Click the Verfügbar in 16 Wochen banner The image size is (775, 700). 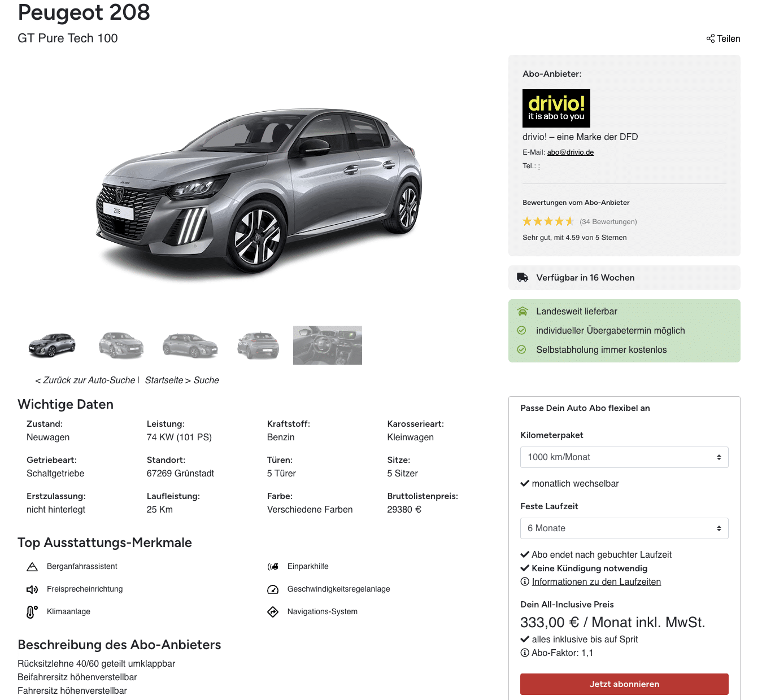[624, 278]
